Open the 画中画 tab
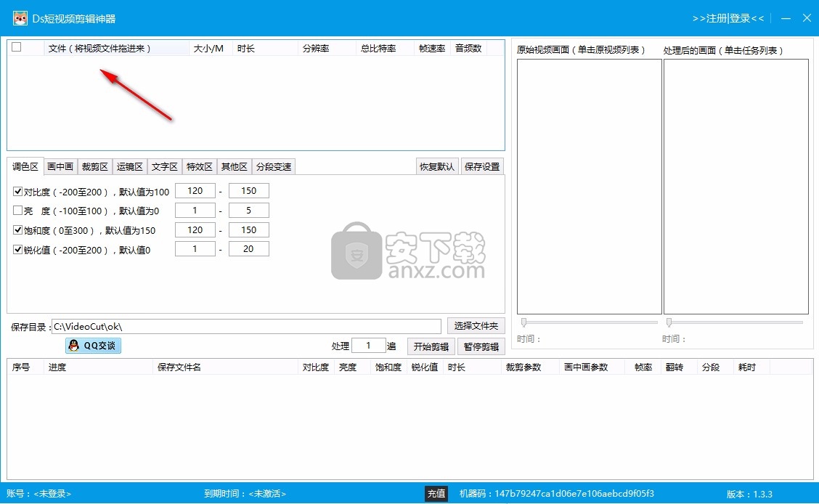Image resolution: width=819 pixels, height=504 pixels. tap(60, 166)
